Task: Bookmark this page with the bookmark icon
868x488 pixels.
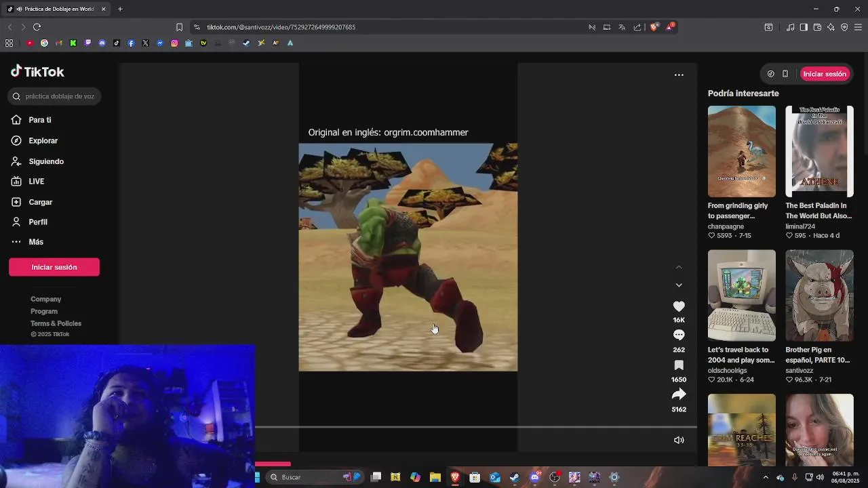Action: click(179, 27)
